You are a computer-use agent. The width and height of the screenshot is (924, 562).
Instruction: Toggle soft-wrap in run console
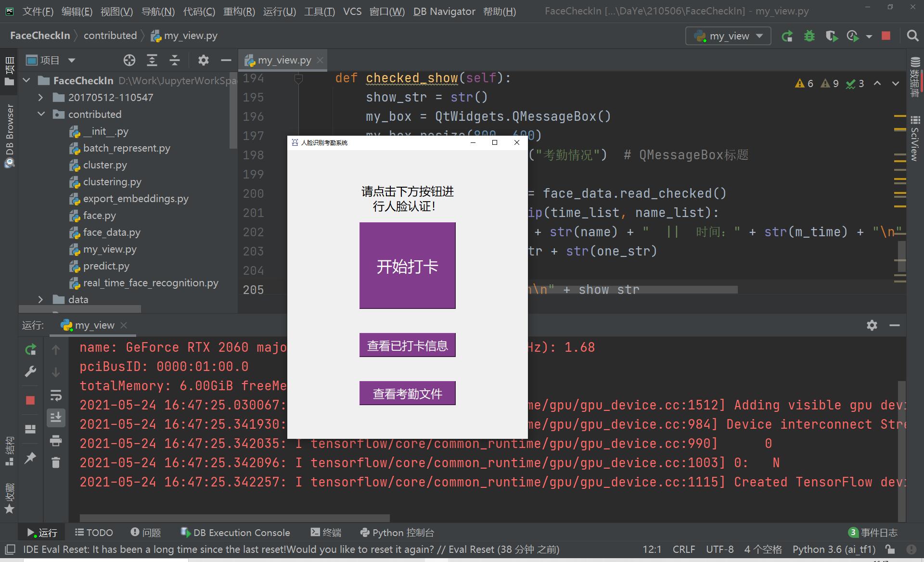click(x=56, y=396)
